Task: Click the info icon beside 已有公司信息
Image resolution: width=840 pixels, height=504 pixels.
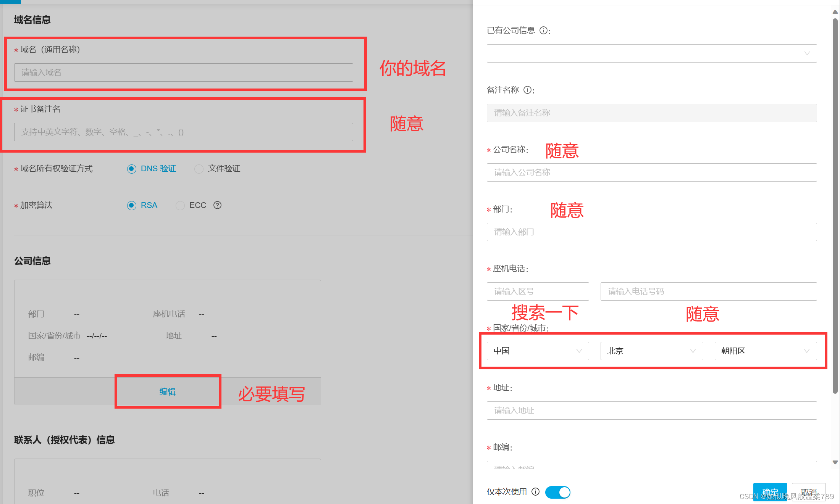Action: pos(543,31)
